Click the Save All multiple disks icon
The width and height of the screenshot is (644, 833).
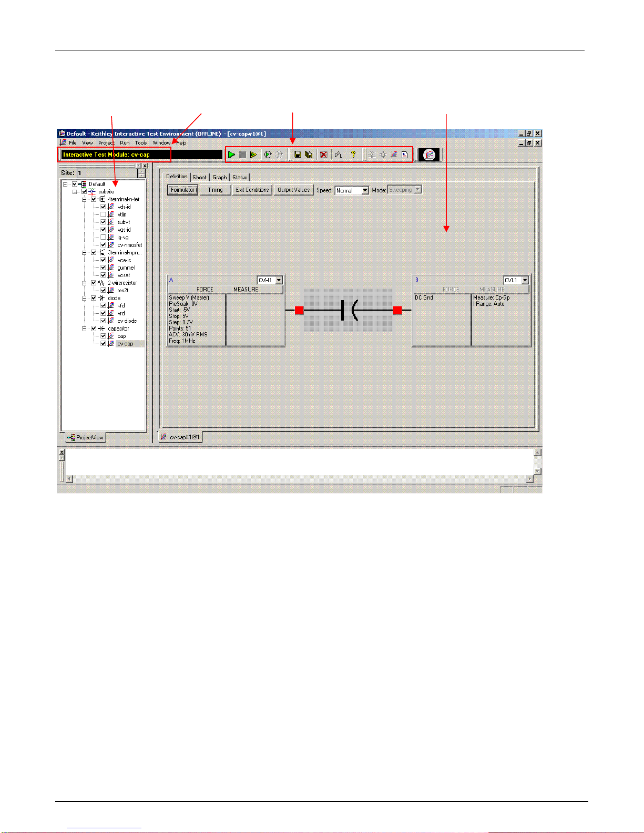[309, 155]
